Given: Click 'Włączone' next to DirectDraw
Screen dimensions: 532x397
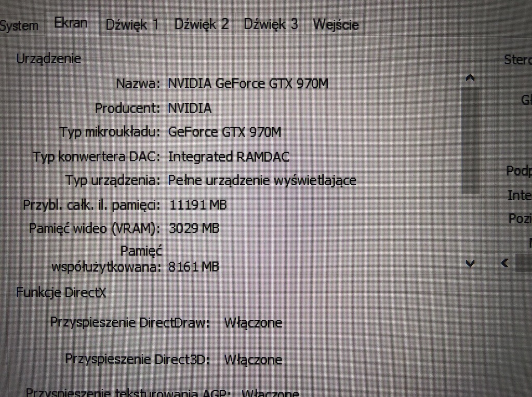Looking at the screenshot, I should click(253, 323).
